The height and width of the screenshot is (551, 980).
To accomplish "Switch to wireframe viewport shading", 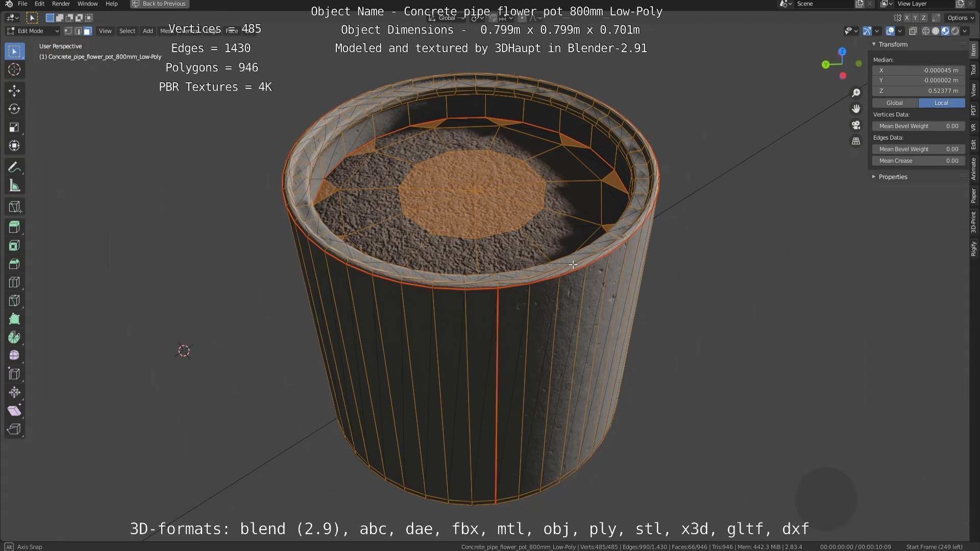I will point(926,31).
